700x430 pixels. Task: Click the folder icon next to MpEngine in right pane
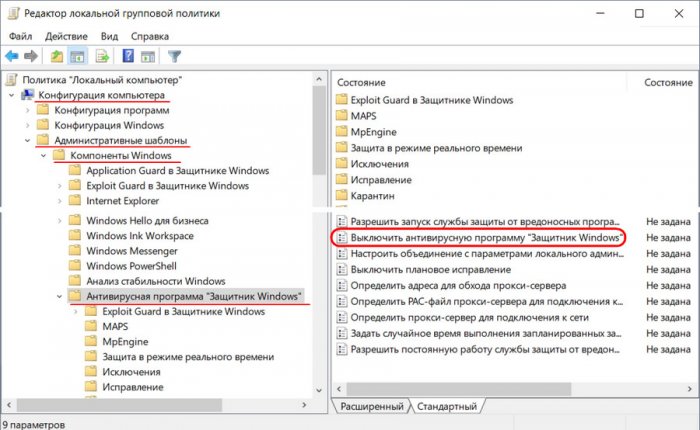[x=342, y=132]
